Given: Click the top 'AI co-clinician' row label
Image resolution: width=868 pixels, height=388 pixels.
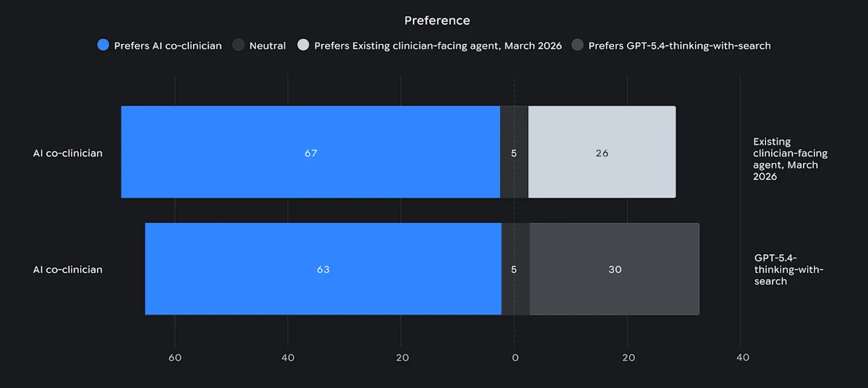Looking at the screenshot, I should point(68,153).
